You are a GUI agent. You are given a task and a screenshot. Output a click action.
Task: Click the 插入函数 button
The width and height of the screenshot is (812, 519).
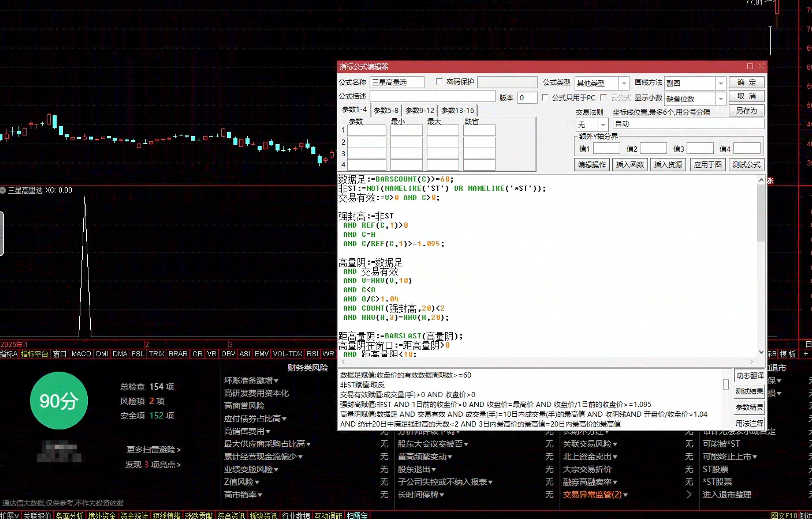coord(630,164)
